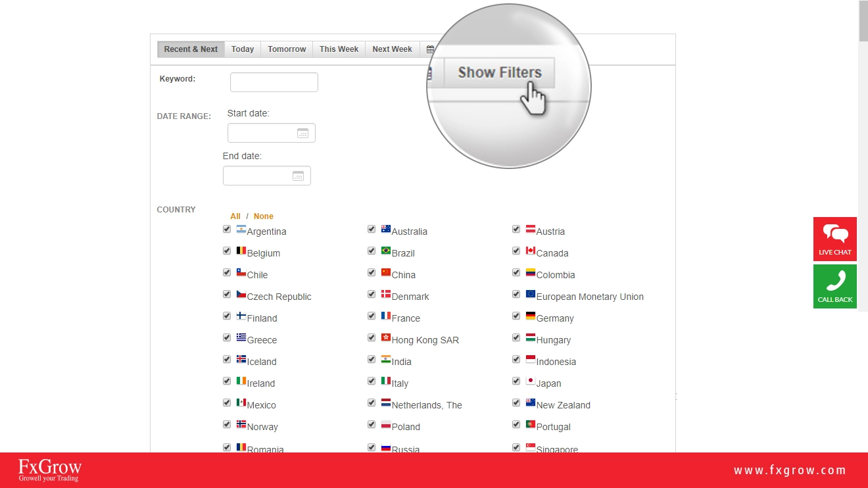868x488 pixels.
Task: Open the Start date calendar picker icon
Action: [302, 133]
